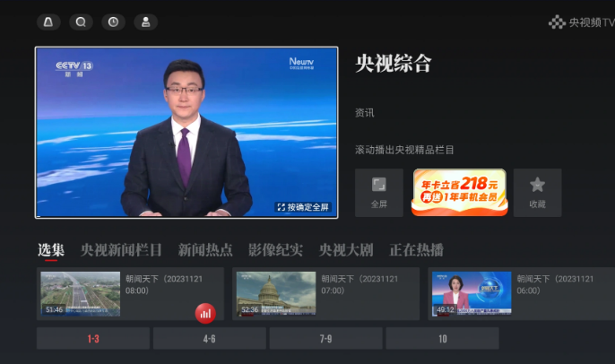Click the 央视综合 channel title

coord(394,64)
